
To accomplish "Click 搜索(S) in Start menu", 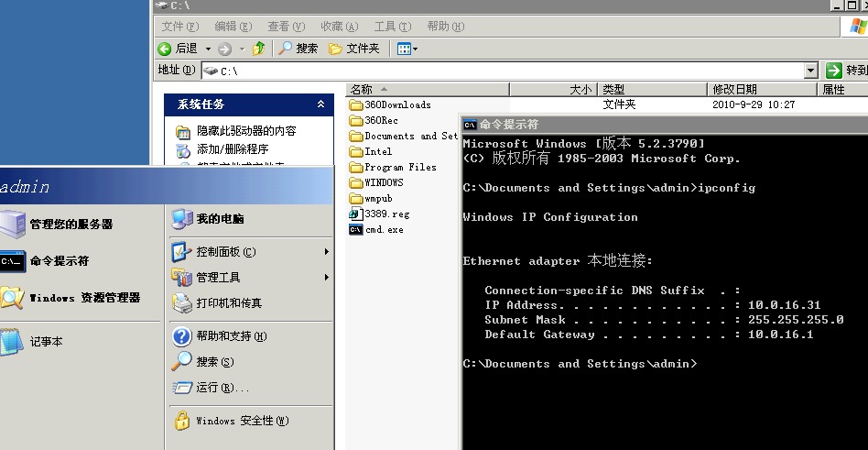I will 202,362.
